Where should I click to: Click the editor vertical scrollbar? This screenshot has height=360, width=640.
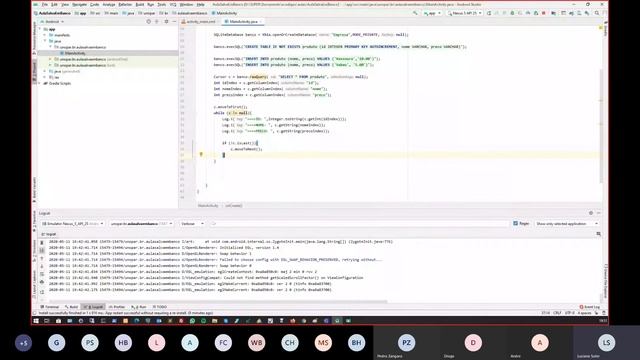coord(601,126)
